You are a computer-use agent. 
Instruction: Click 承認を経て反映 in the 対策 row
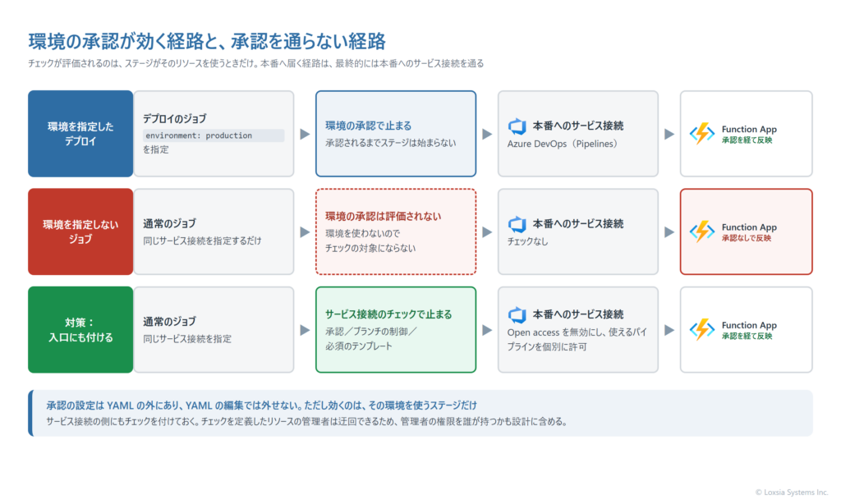(x=747, y=337)
